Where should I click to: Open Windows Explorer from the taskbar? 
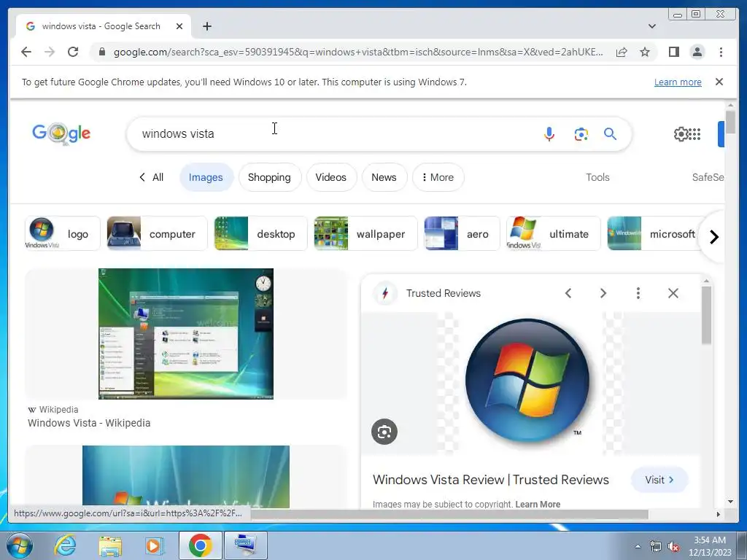(110, 545)
